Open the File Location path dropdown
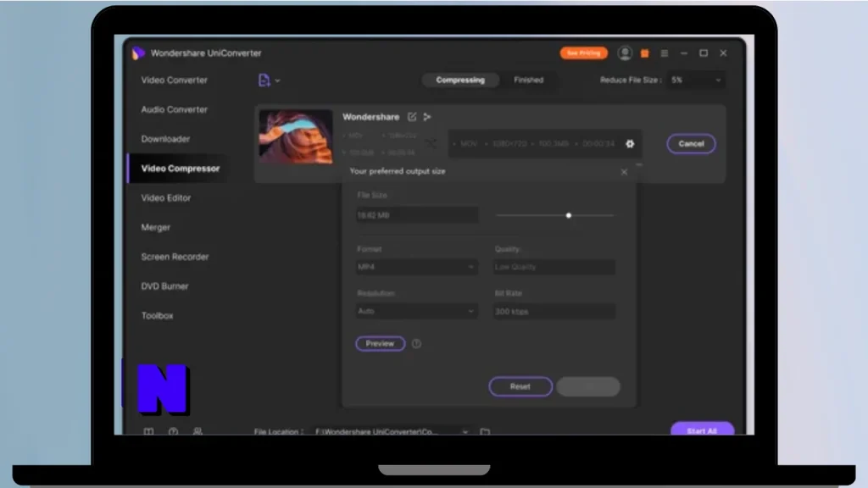The width and height of the screenshot is (868, 488). tap(392, 431)
